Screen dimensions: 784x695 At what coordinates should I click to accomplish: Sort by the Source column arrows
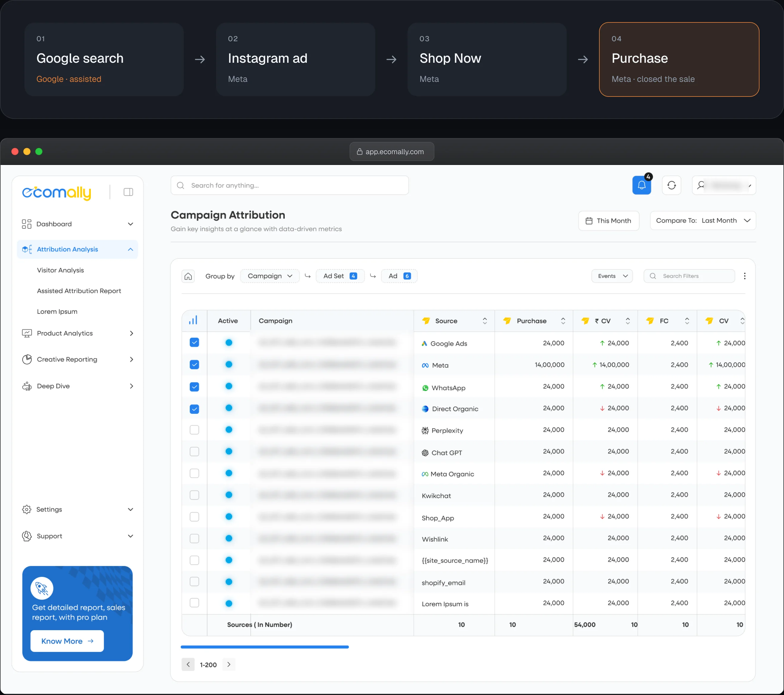pos(485,321)
